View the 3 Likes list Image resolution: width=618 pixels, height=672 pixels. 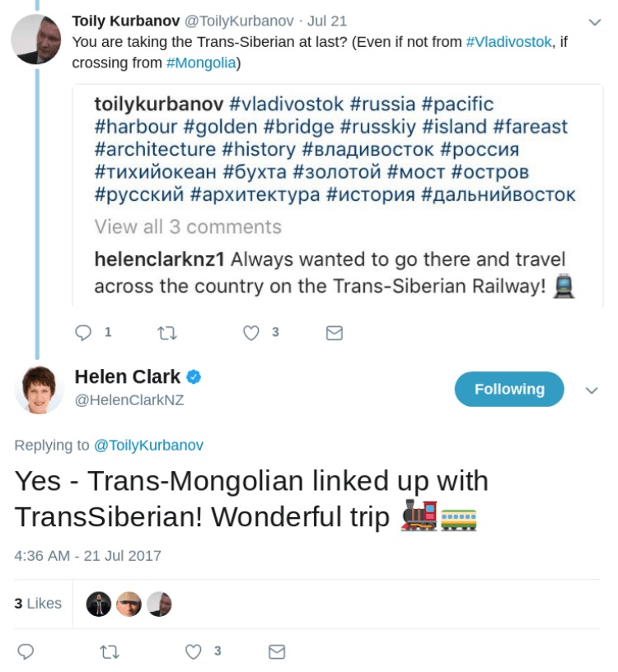[38, 604]
